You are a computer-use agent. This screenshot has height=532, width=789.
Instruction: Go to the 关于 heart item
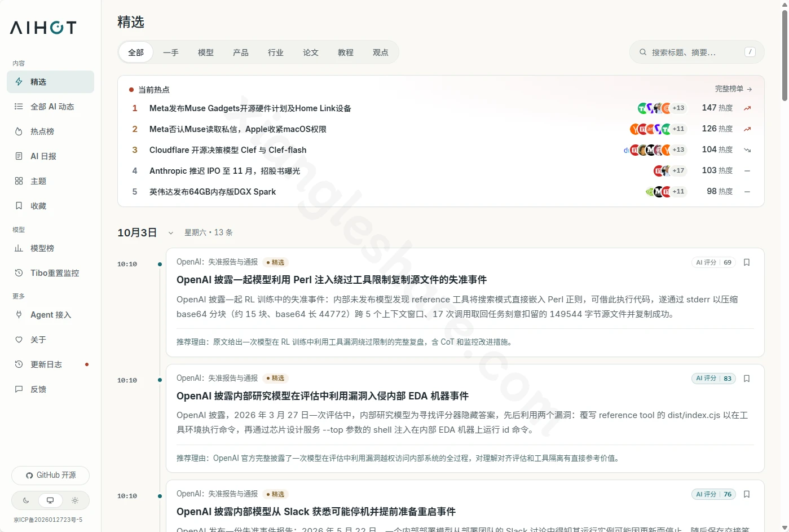(x=50, y=340)
